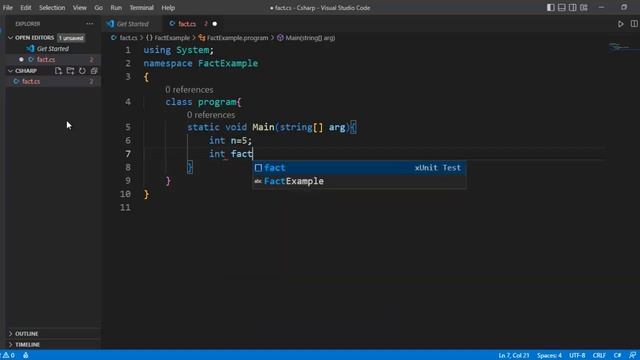Click the int n=5; code line
This screenshot has width=640, height=360.
click(x=230, y=141)
